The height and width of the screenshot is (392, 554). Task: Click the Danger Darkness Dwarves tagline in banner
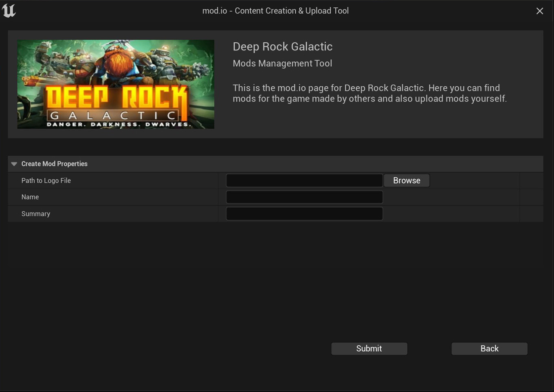(x=119, y=124)
